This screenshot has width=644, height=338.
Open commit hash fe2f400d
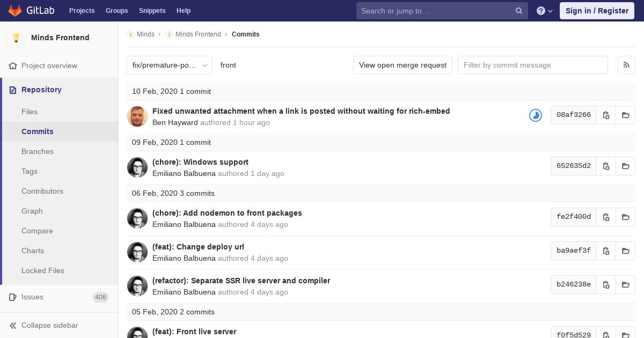pyautogui.click(x=574, y=217)
